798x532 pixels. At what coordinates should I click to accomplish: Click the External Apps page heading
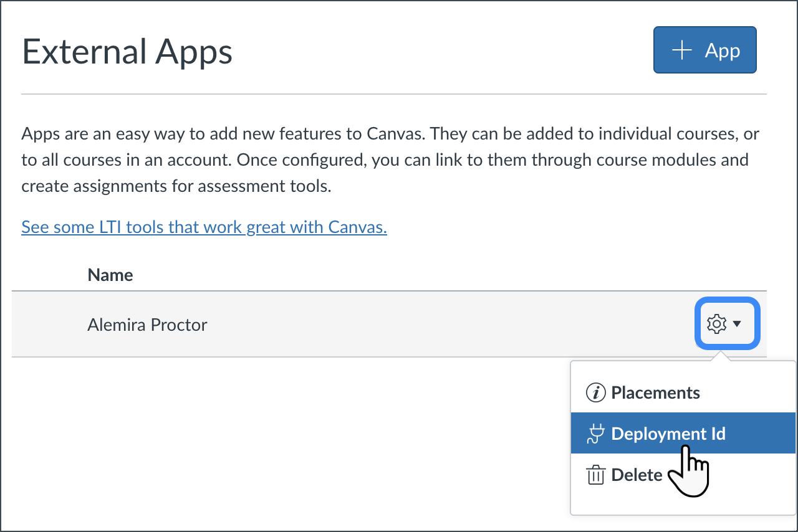pyautogui.click(x=127, y=52)
